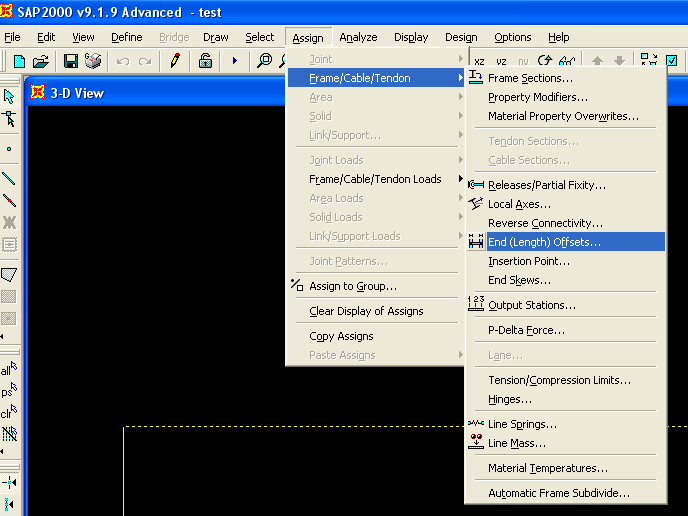Select the Quick Draw Secondary Beams tool
This screenshot has width=688, height=516.
point(9,244)
